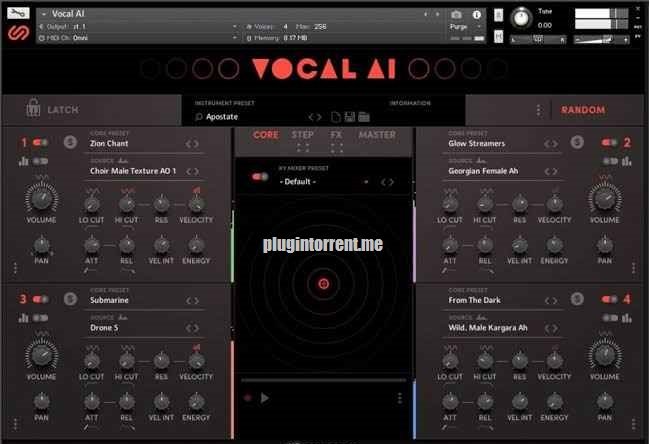Image resolution: width=650 pixels, height=444 pixels.
Task: Toggle XY mixer enable switch
Action: (x=260, y=177)
